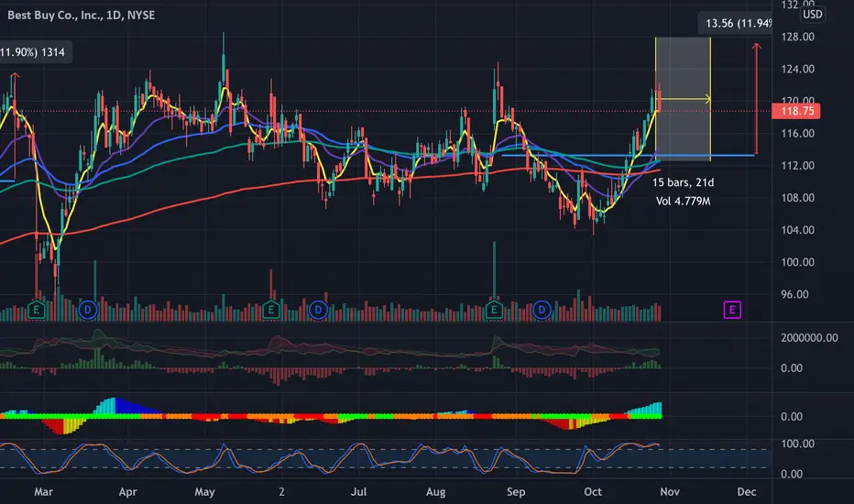
Task: Click the 'Vol 4.779M' range text
Action: click(x=683, y=201)
